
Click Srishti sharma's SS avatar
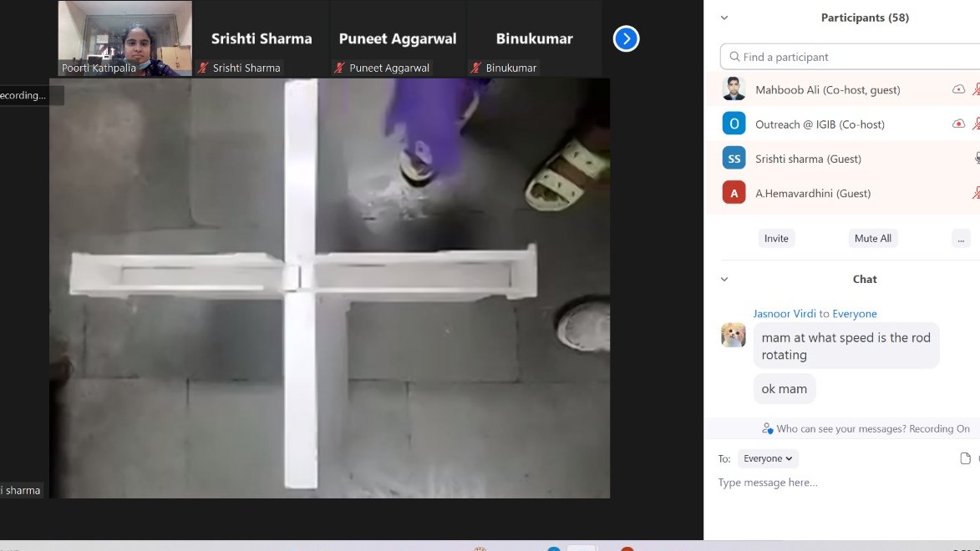point(734,158)
